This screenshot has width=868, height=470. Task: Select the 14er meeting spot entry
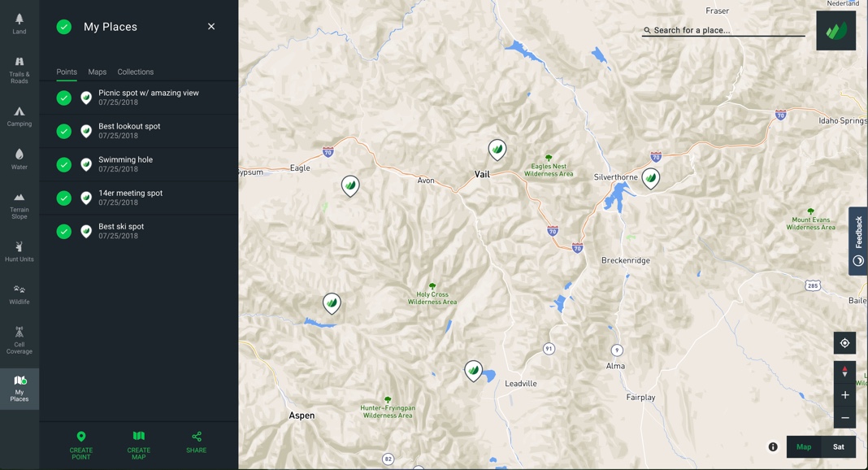139,198
